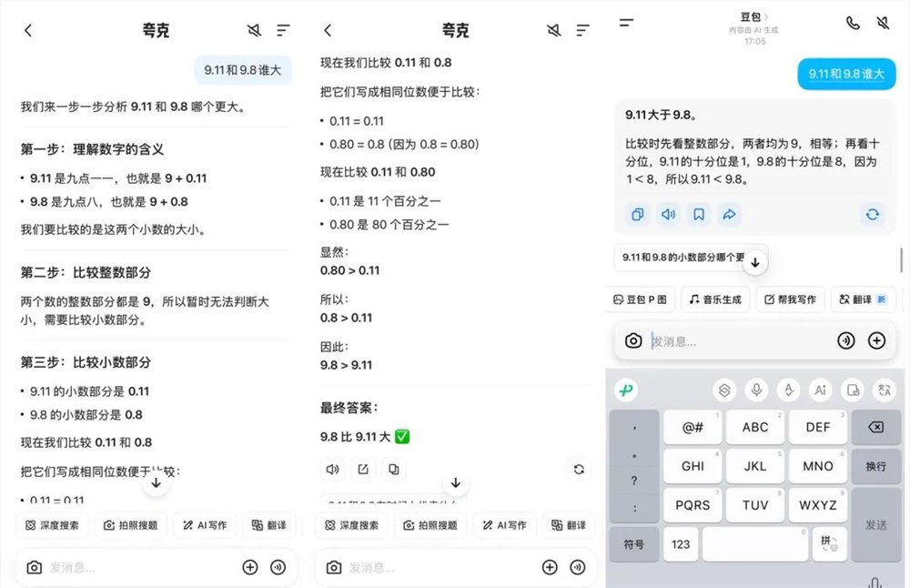Unmute audio in the left 夸克 chat
The image size is (910, 588).
coord(254,29)
